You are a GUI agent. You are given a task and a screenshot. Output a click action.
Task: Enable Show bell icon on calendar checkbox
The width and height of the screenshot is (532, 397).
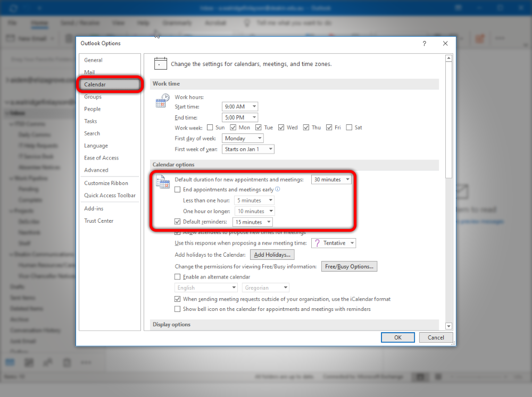click(x=178, y=309)
